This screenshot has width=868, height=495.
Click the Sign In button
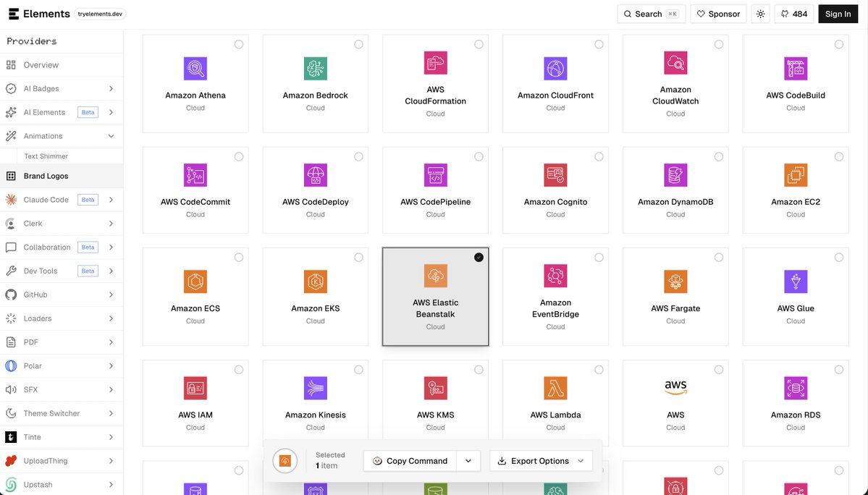[x=838, y=14]
